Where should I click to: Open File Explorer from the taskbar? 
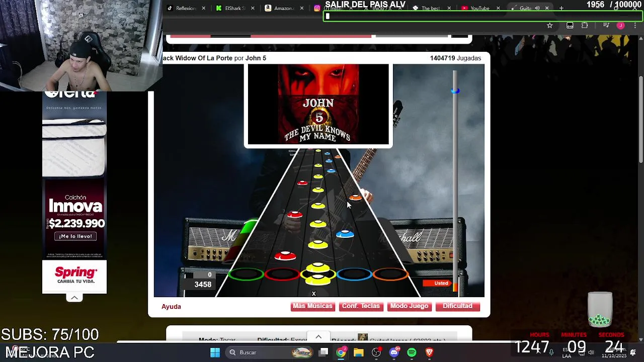(359, 352)
